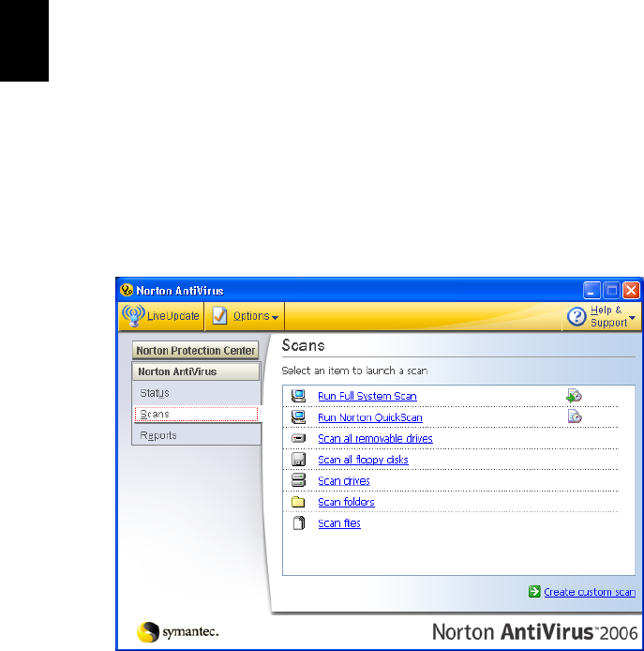
Task: Open the Reports sidebar item
Action: point(196,435)
